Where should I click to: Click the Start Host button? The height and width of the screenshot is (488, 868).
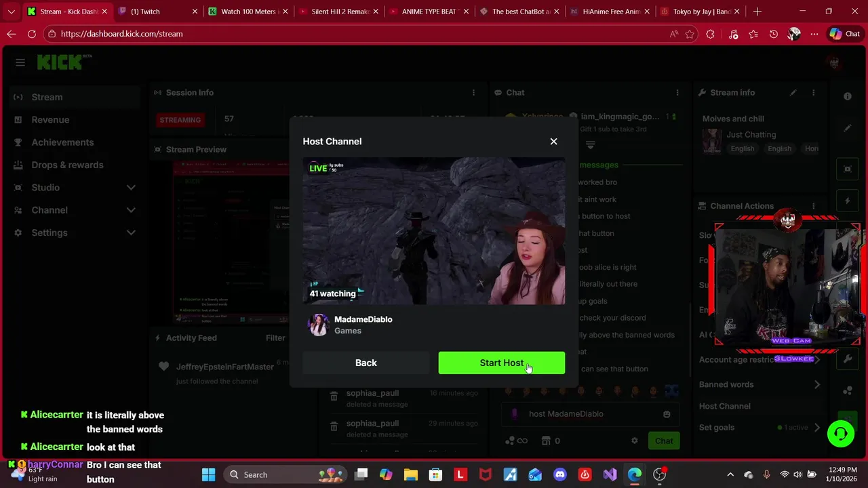pyautogui.click(x=501, y=363)
